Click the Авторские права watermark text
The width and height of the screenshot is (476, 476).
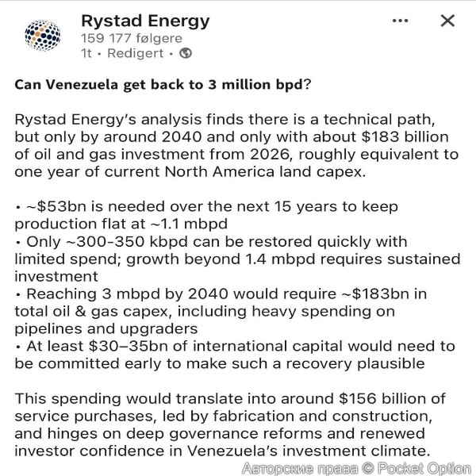[x=300, y=467]
